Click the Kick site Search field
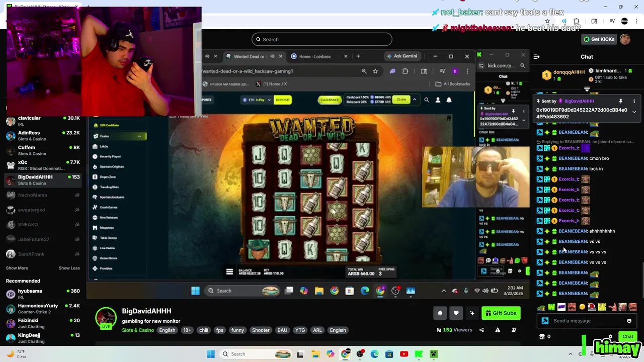The width and height of the screenshot is (644, 362). tap(322, 39)
